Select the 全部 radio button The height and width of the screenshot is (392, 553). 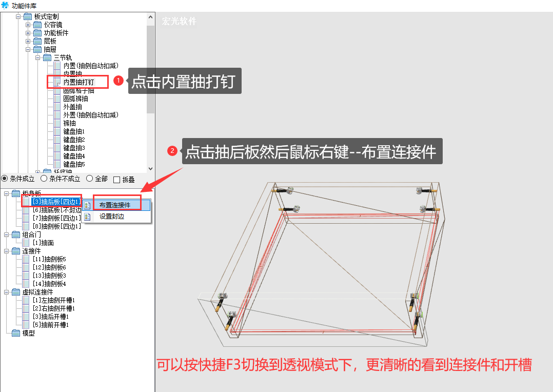click(x=90, y=179)
